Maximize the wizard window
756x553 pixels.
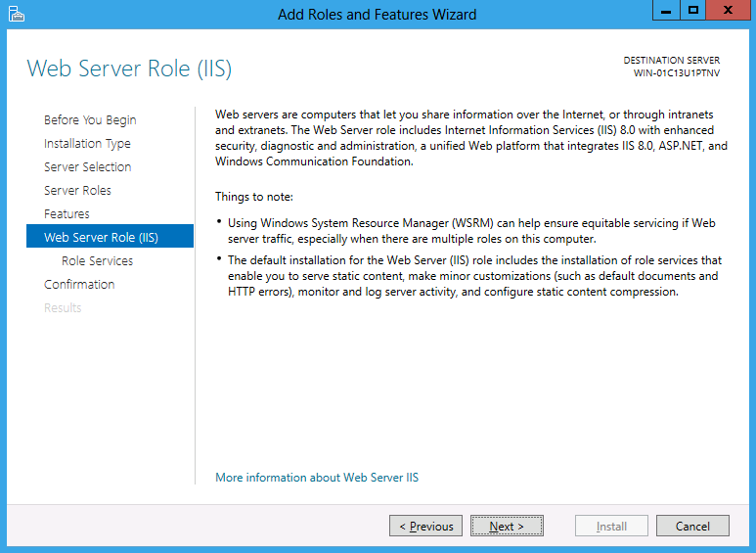pyautogui.click(x=693, y=10)
